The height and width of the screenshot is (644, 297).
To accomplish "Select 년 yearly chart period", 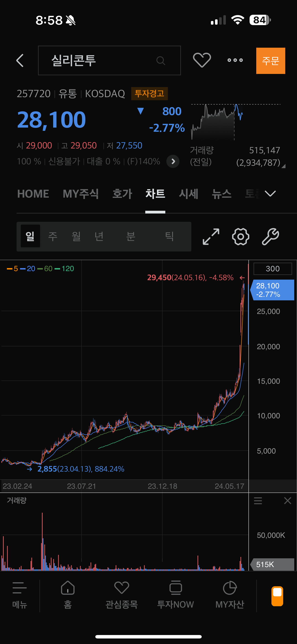I will [99, 236].
